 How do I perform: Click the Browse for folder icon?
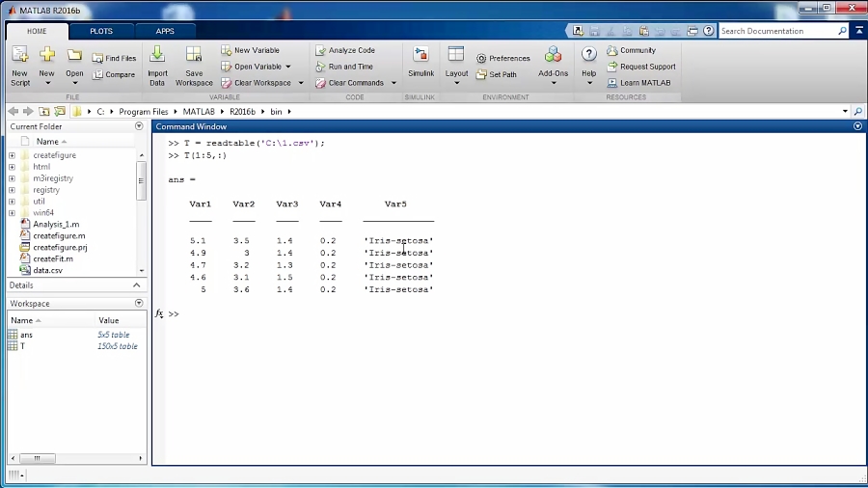(59, 111)
